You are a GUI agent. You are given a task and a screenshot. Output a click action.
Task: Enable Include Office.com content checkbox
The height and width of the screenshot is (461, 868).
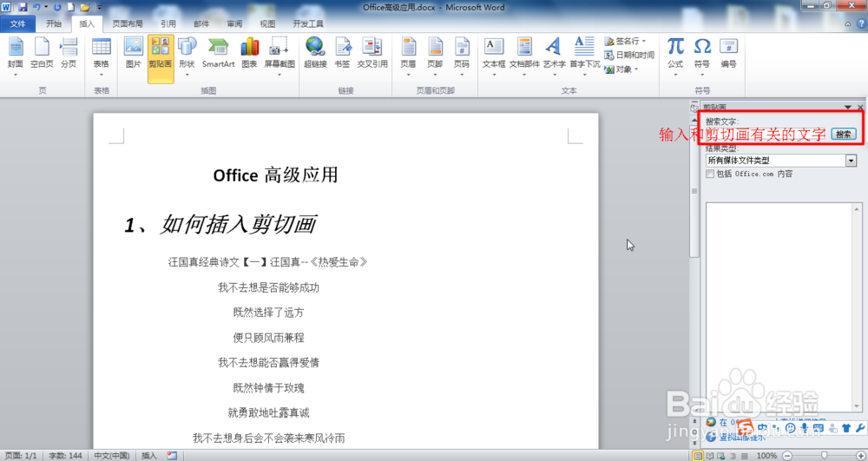click(x=710, y=174)
